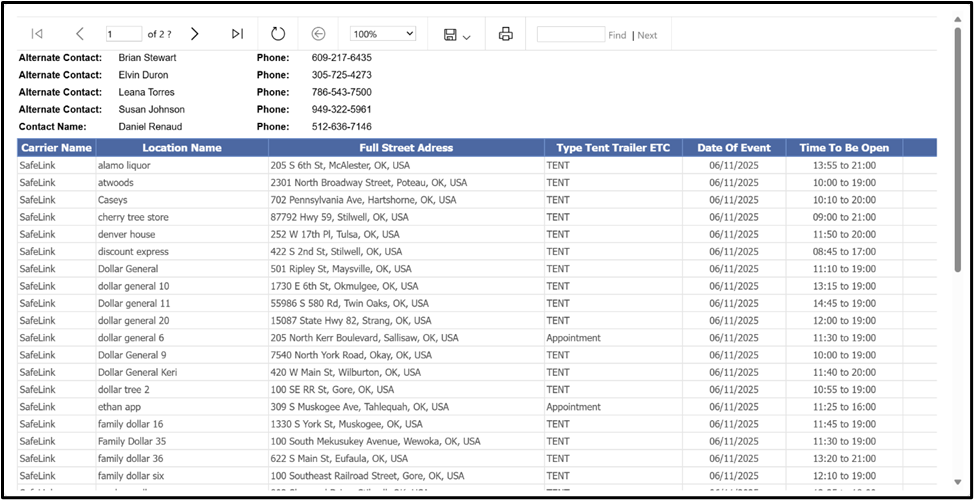Jump to the last report page
Viewport: 974px width, 500px height.
[x=237, y=34]
